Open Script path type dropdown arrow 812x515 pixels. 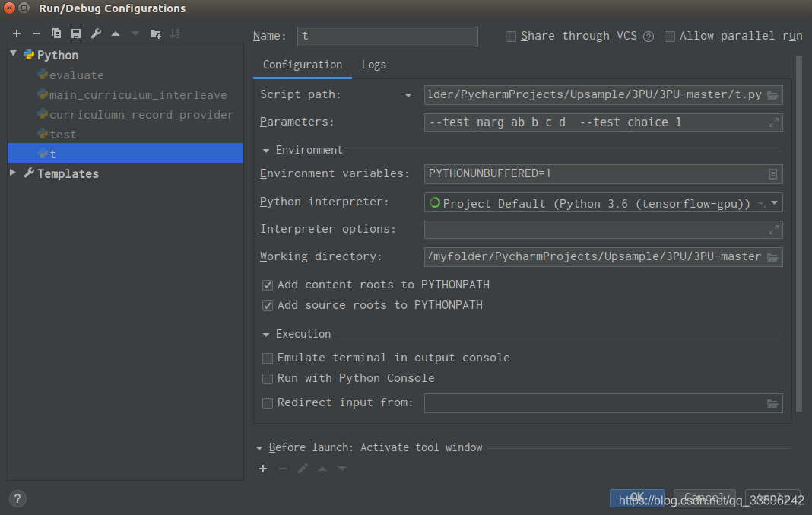[408, 95]
